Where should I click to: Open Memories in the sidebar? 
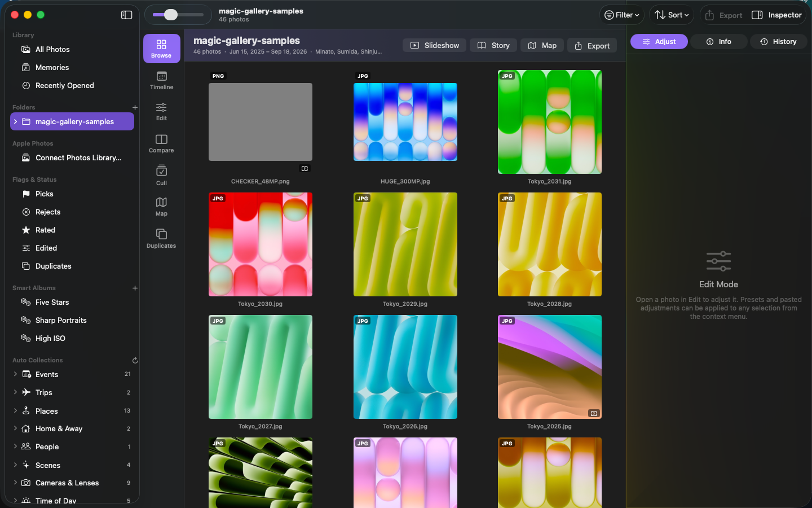point(72,68)
